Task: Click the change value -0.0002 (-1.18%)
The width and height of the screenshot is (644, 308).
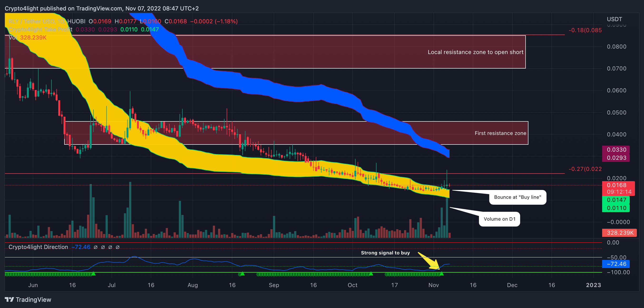Action: click(x=214, y=21)
